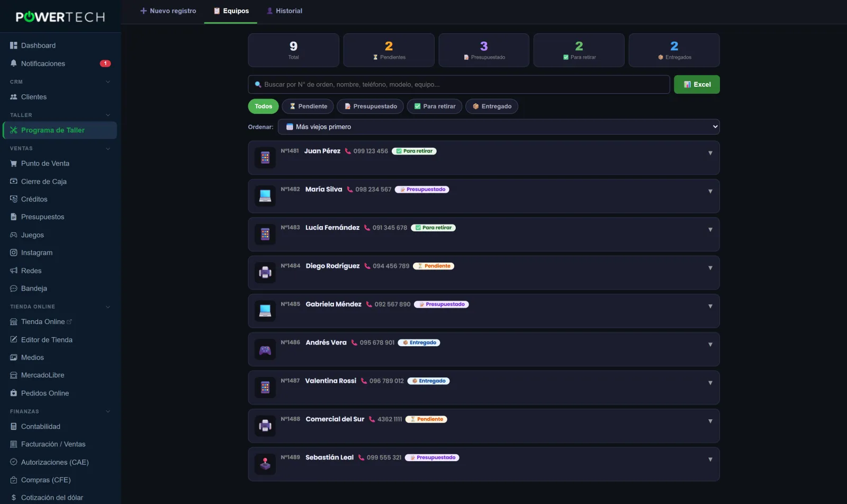The image size is (847, 504).
Task: Click the Bandeja chat icon
Action: click(14, 289)
